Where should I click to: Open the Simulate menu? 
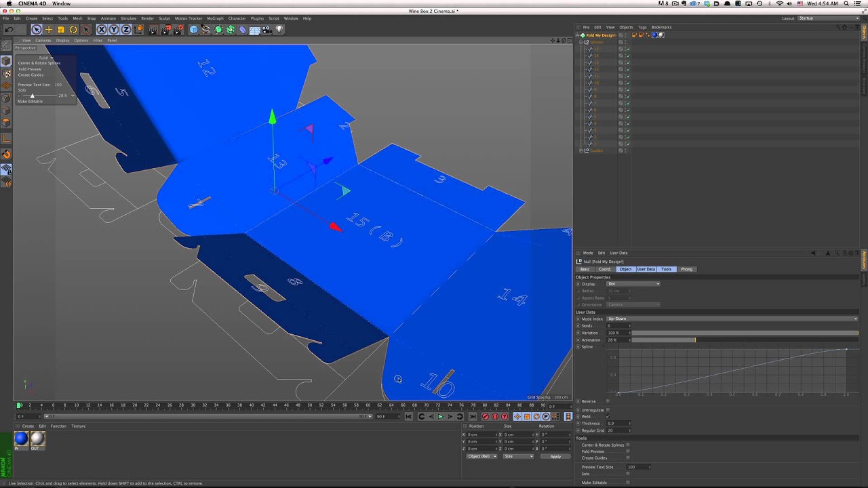pos(128,18)
